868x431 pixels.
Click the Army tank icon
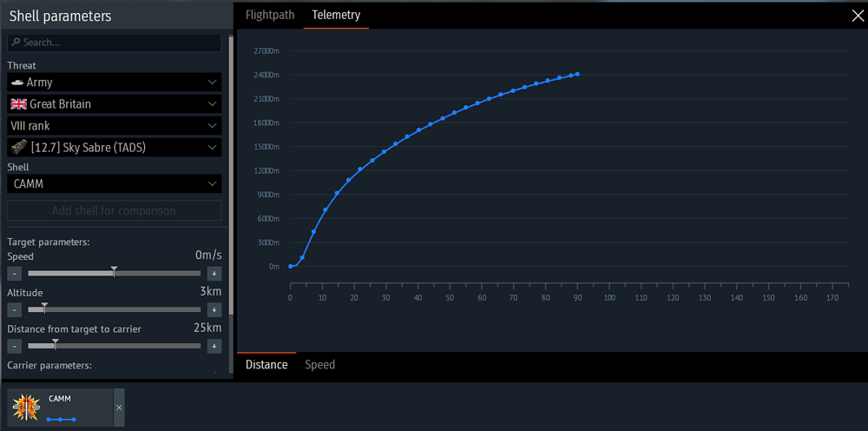pos(17,82)
